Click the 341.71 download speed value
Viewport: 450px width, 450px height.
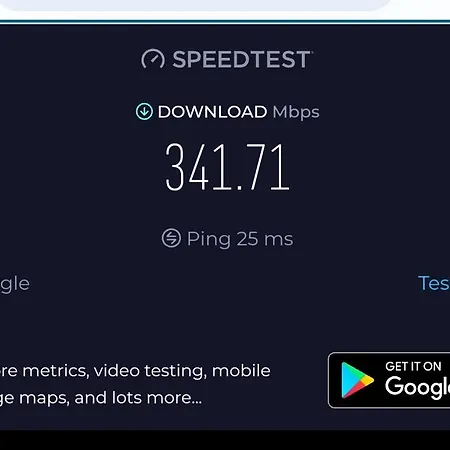tap(227, 167)
